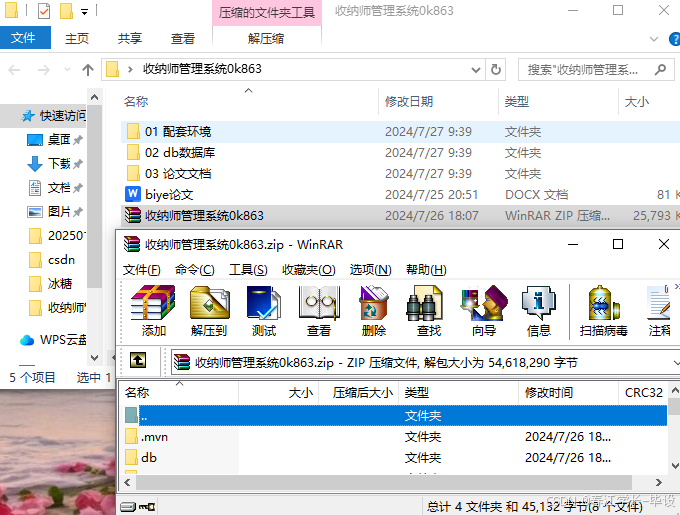The height and width of the screenshot is (515, 680).
Task: Open the Wizard (向导) toolbar icon
Action: point(484,311)
